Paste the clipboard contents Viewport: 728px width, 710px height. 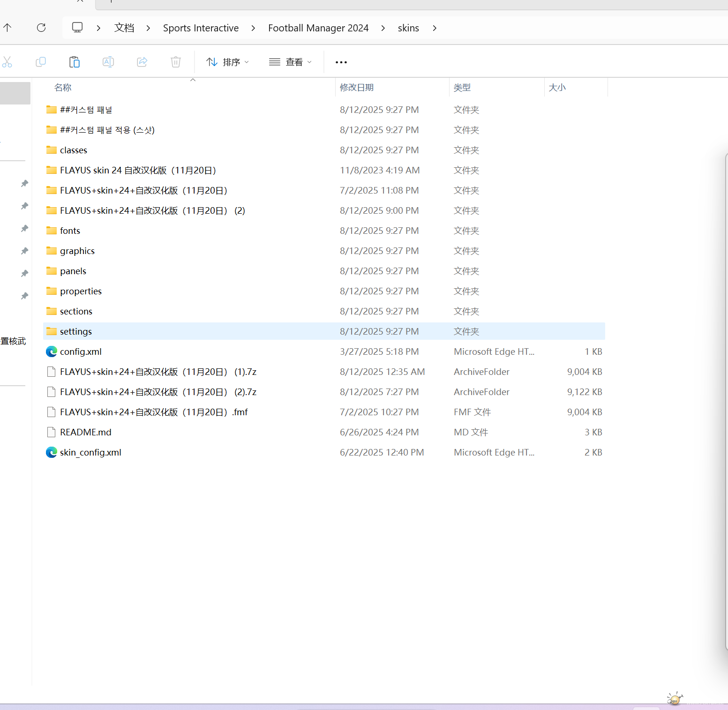click(x=74, y=61)
